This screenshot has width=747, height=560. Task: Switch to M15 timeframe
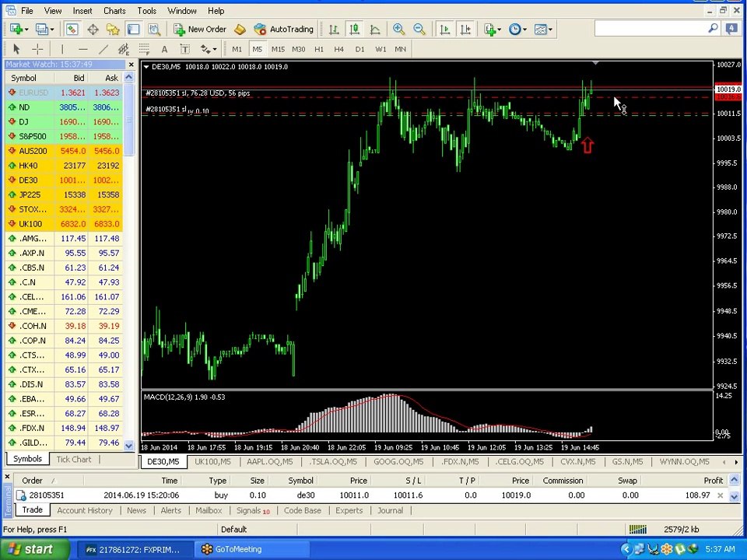278,48
